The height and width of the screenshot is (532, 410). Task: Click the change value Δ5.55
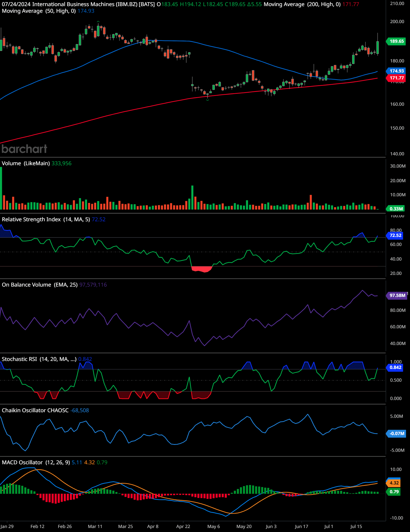point(254,4)
